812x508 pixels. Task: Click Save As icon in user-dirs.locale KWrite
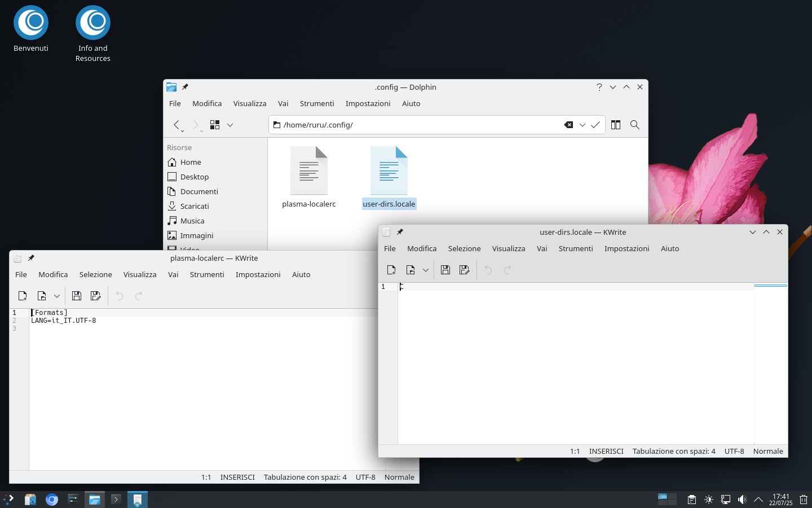click(x=464, y=270)
